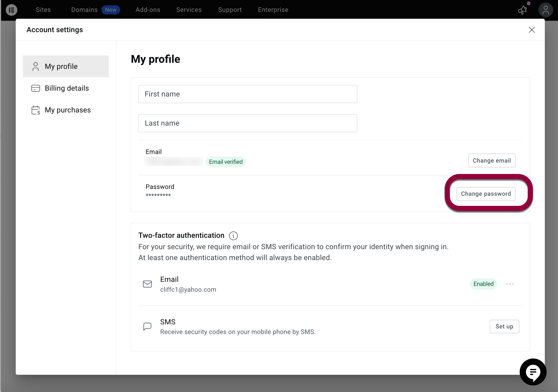
Task: Go to the Sites menu
Action: (x=43, y=10)
